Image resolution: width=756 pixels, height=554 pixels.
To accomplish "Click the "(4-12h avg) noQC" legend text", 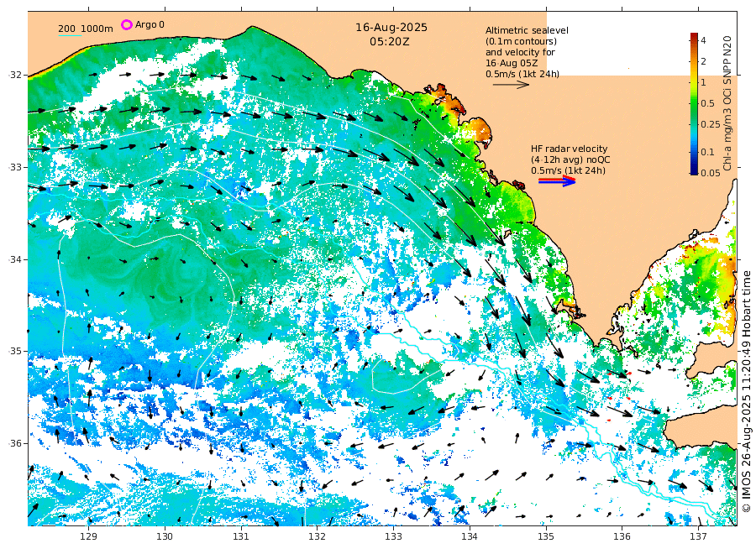I will (570, 160).
